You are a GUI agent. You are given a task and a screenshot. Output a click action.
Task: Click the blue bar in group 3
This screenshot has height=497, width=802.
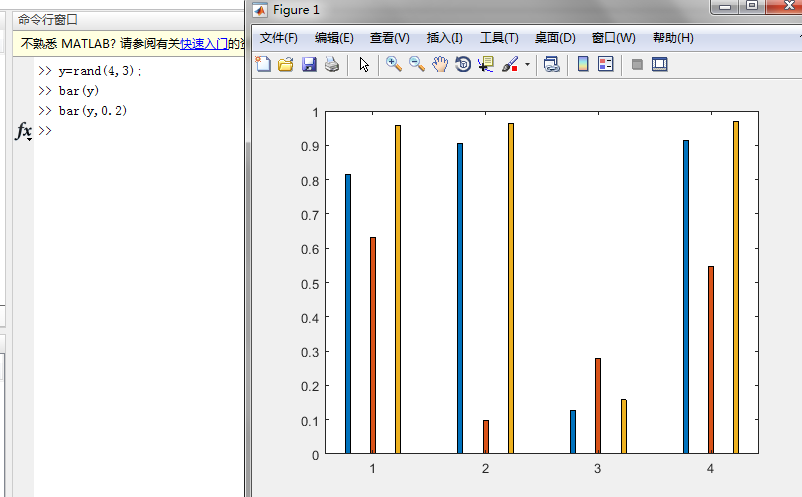click(x=573, y=432)
